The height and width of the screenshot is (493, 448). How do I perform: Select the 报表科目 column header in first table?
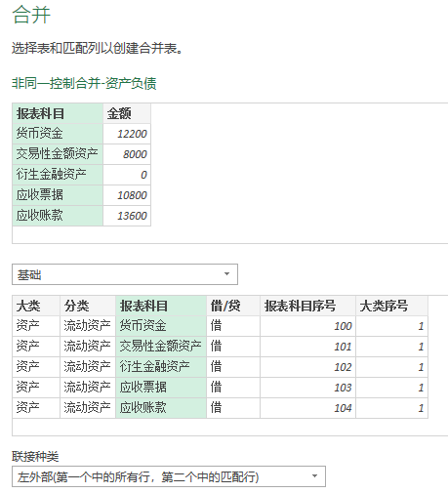click(58, 113)
